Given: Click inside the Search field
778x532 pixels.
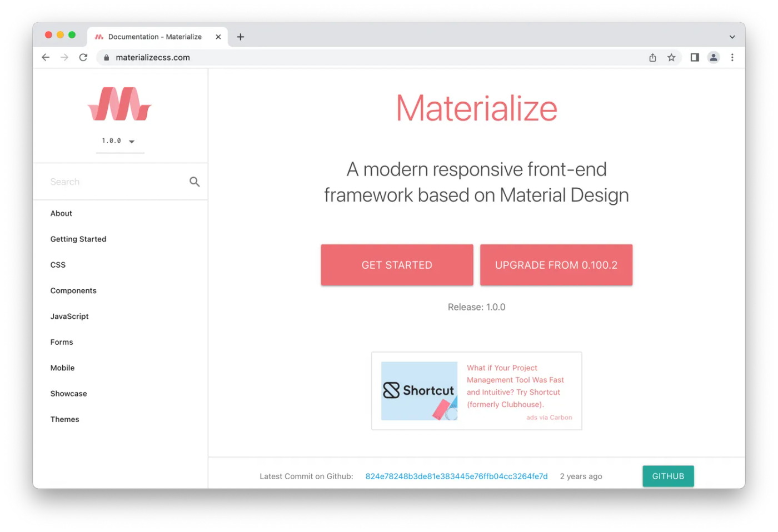Looking at the screenshot, I should pos(100,182).
